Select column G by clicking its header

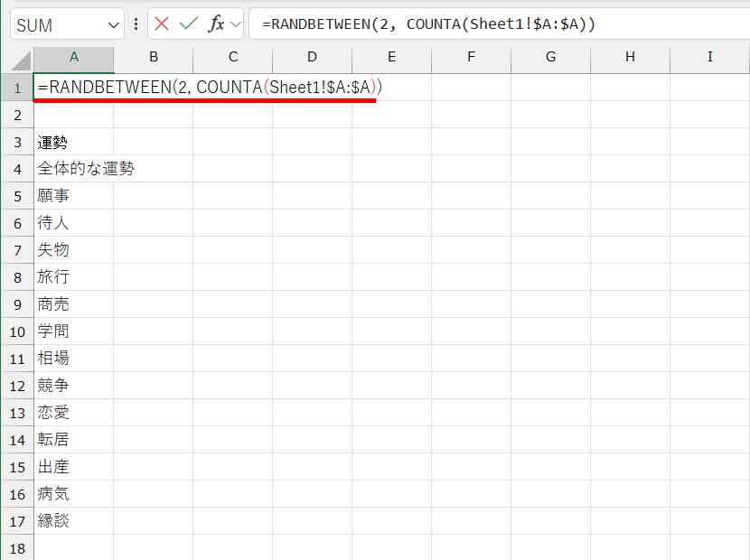click(x=549, y=57)
